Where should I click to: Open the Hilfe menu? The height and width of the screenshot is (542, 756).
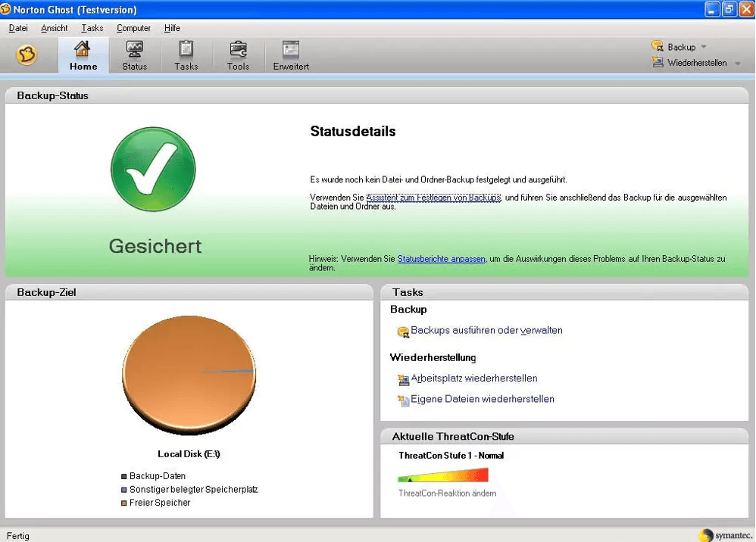172,28
